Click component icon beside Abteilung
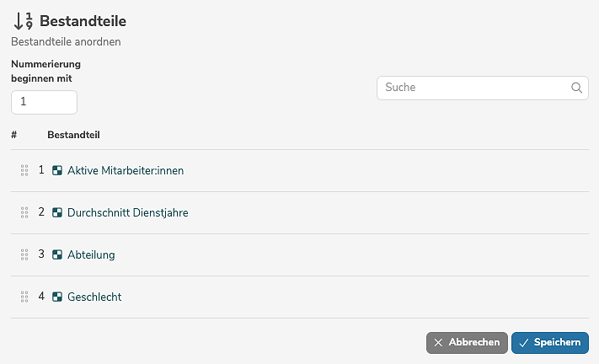The height and width of the screenshot is (364, 599). [57, 254]
